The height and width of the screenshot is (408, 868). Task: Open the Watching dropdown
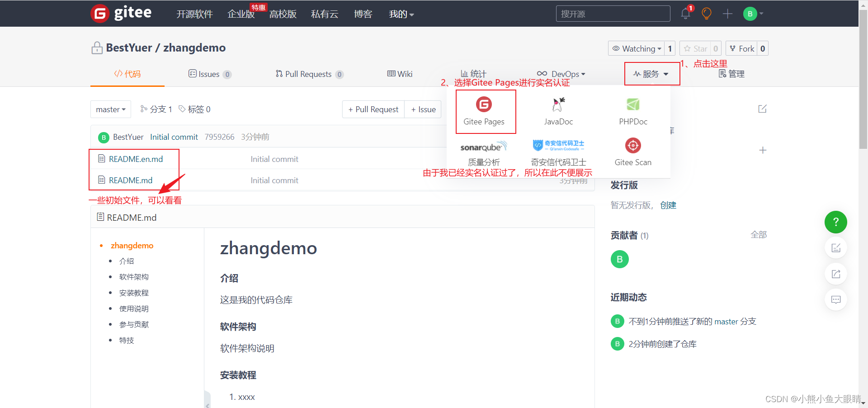click(637, 48)
